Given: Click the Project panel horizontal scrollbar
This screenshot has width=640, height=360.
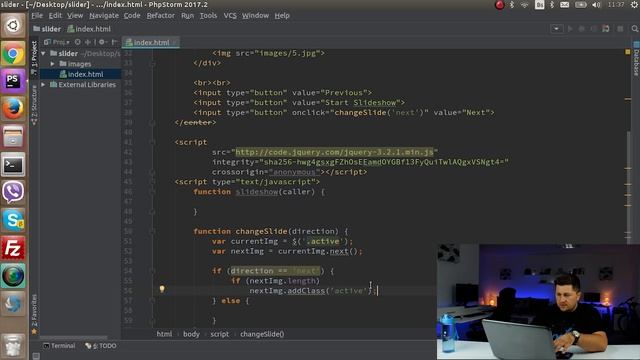Looking at the screenshot, I should click(x=73, y=338).
